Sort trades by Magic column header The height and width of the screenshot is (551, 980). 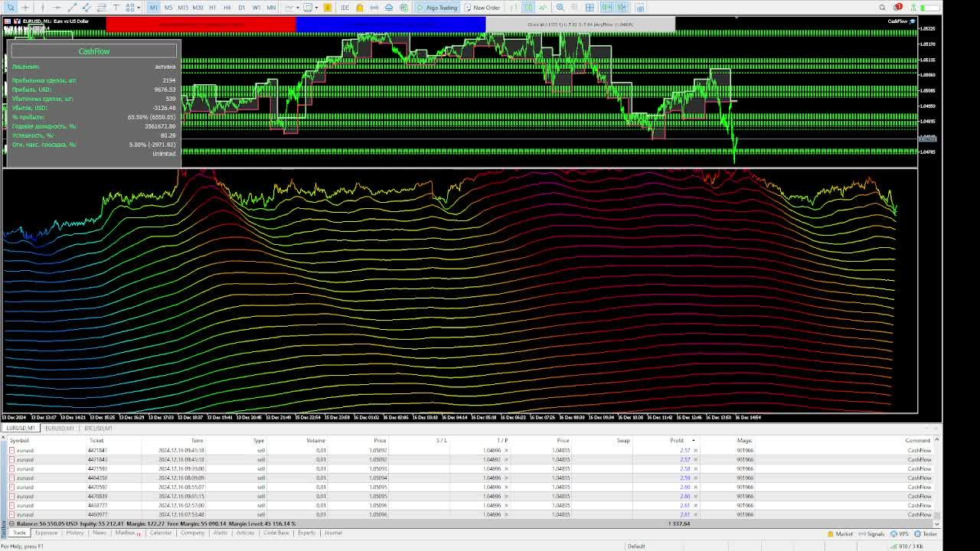(745, 440)
